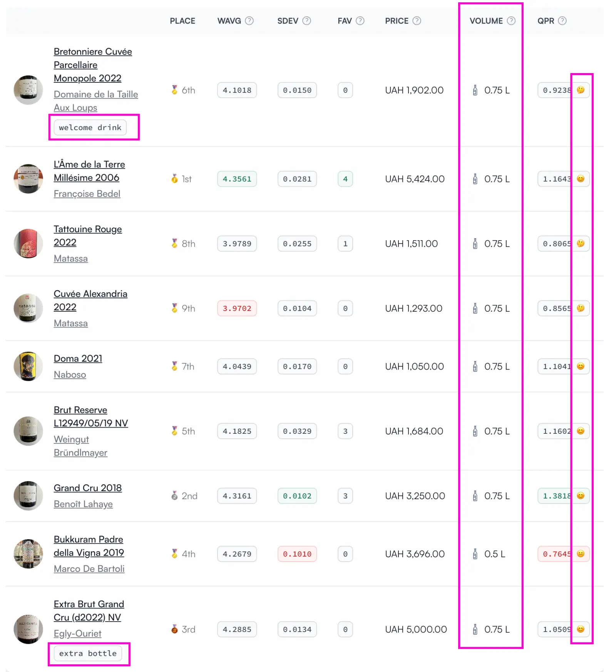This screenshot has width=616, height=672.
Task: Open the Françoise Bedel producer link
Action: [x=87, y=194]
